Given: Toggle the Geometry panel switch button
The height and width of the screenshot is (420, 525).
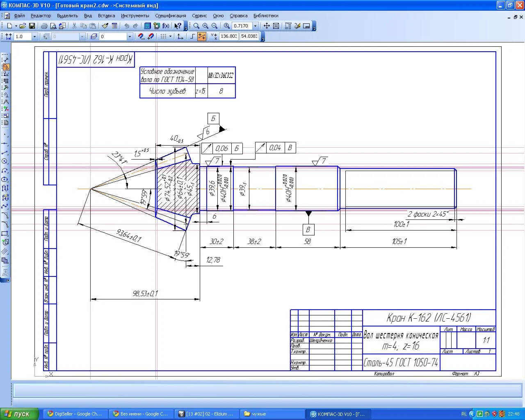Looking at the screenshot, I should click(6, 67).
